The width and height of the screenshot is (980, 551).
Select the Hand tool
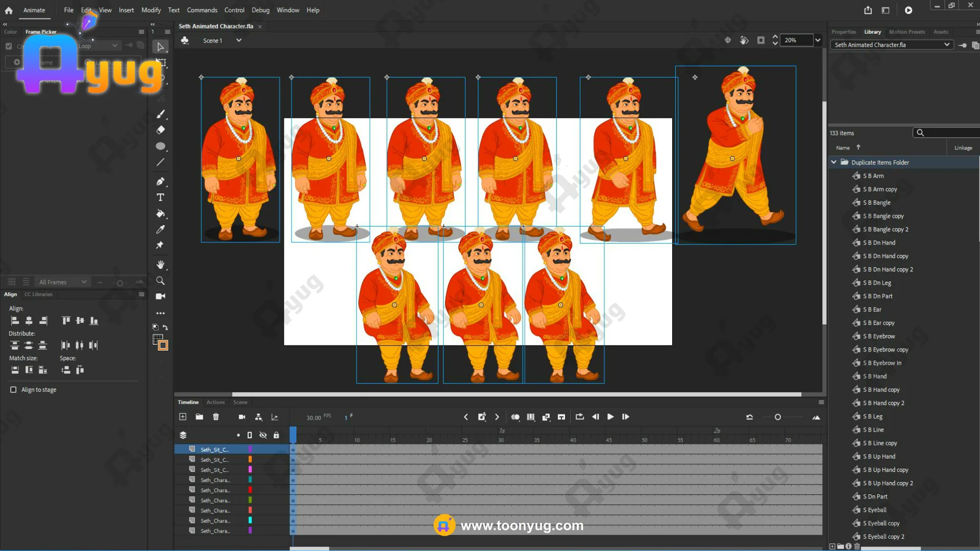click(160, 264)
